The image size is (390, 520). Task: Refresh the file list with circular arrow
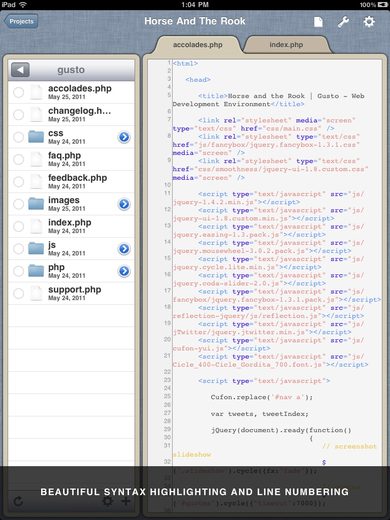18,501
